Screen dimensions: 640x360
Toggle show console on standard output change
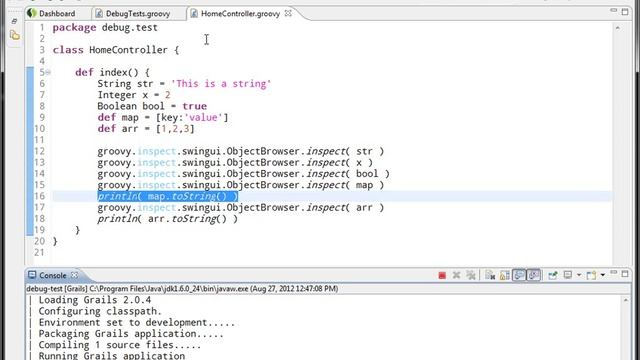519,276
